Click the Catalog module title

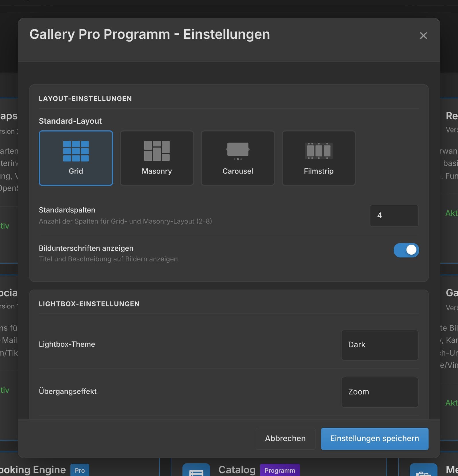click(237, 470)
